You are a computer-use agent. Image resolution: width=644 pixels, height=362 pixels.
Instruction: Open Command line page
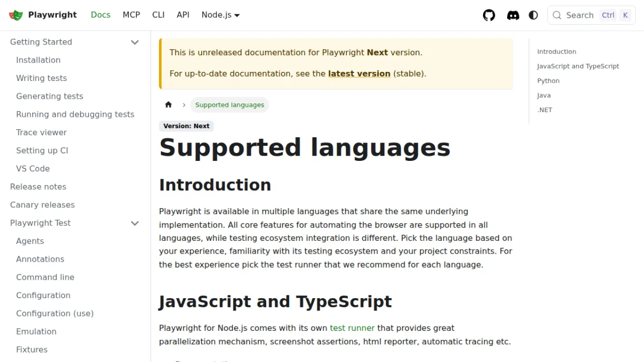click(45, 277)
